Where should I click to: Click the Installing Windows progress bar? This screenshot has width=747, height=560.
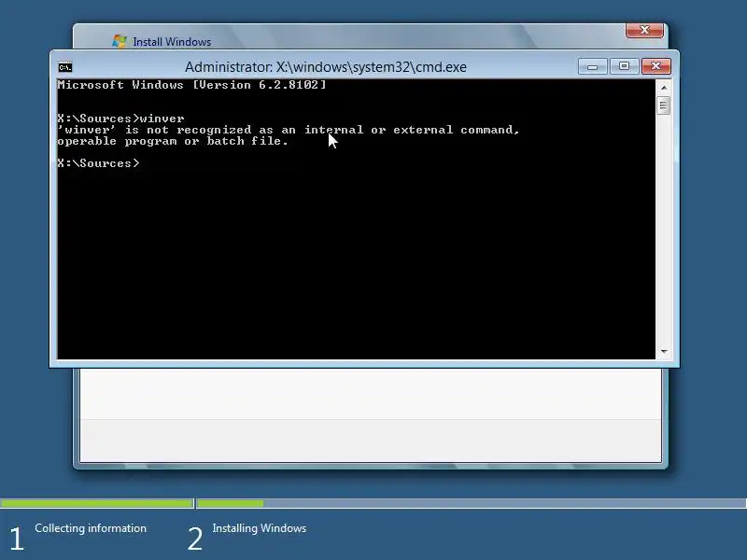tap(472, 503)
